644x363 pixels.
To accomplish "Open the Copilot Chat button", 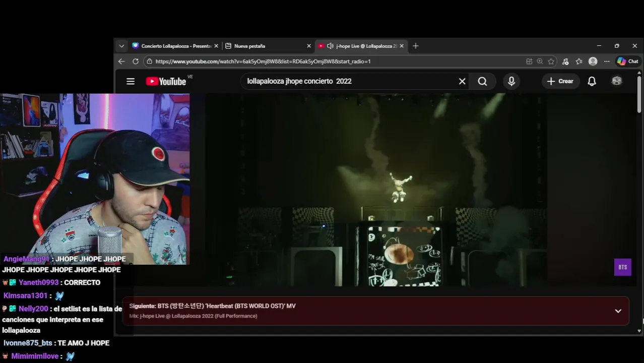I will click(x=628, y=62).
